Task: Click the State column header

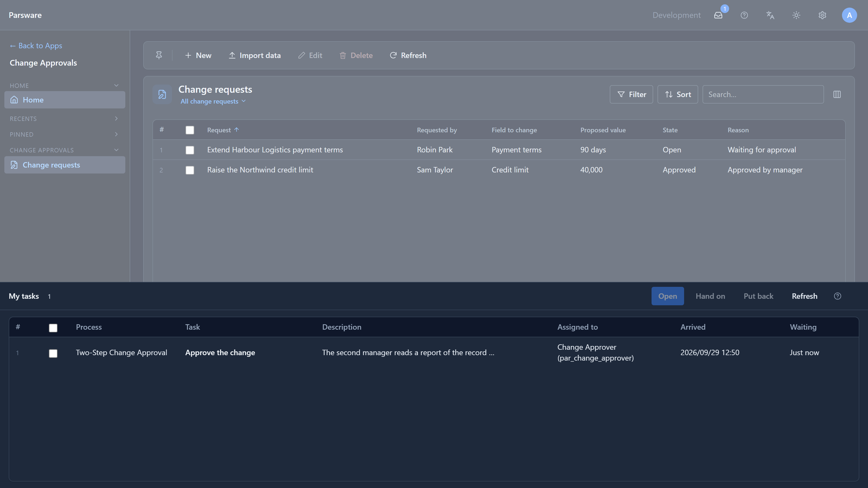Action: [x=670, y=130]
